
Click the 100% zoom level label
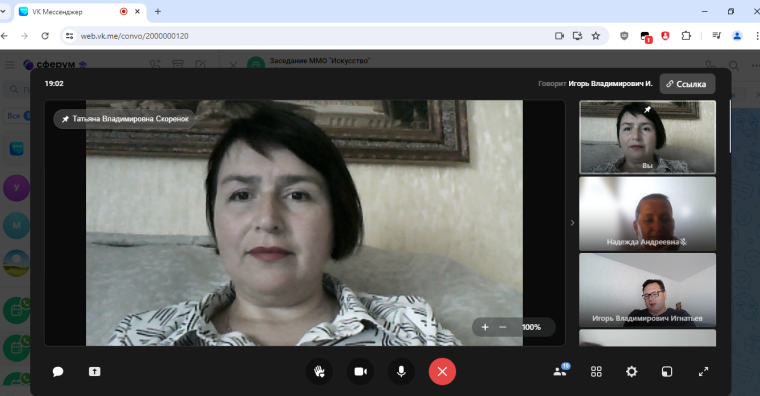click(531, 327)
